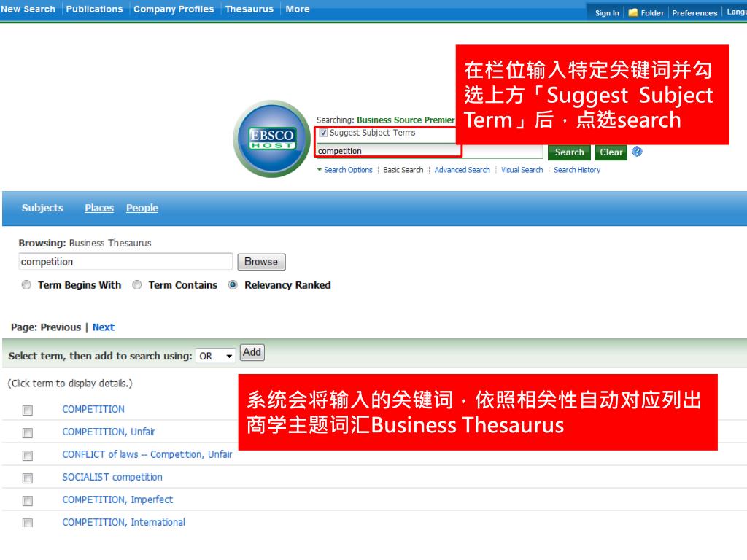Open Search History link
This screenshot has height=560, width=747.
(577, 170)
